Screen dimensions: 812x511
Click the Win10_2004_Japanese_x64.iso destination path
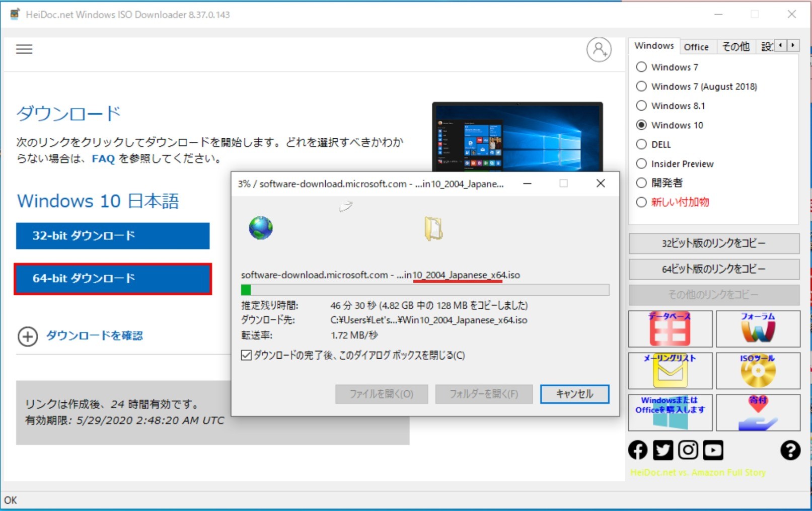tap(429, 320)
